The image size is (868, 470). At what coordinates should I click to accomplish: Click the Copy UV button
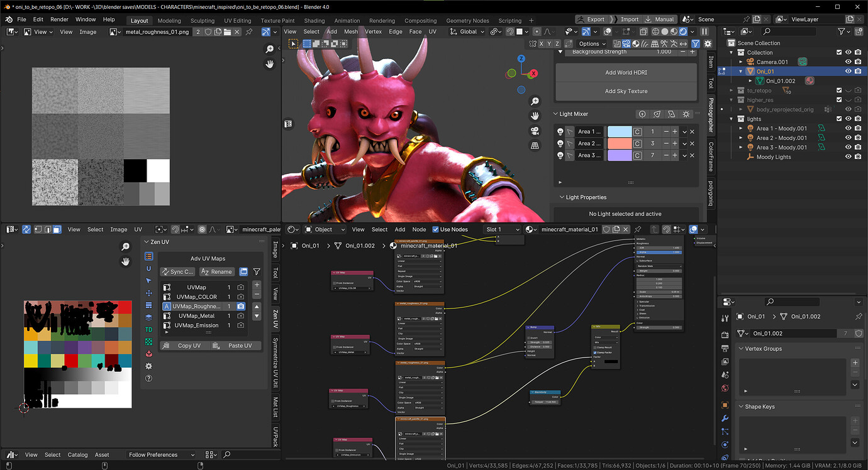[184, 346]
